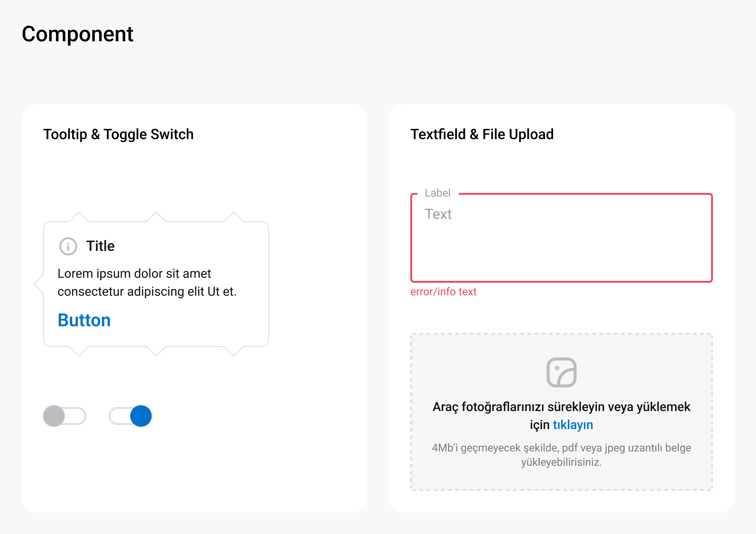Click the Tooltip & Toggle Switch heading
Image resolution: width=756 pixels, height=534 pixels.
point(119,134)
